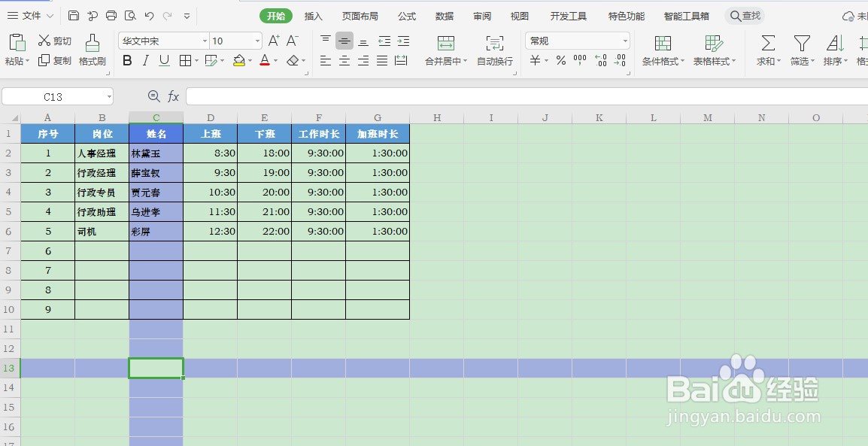Expand the borders dropdown arrow
The width and height of the screenshot is (868, 446).
click(x=196, y=61)
